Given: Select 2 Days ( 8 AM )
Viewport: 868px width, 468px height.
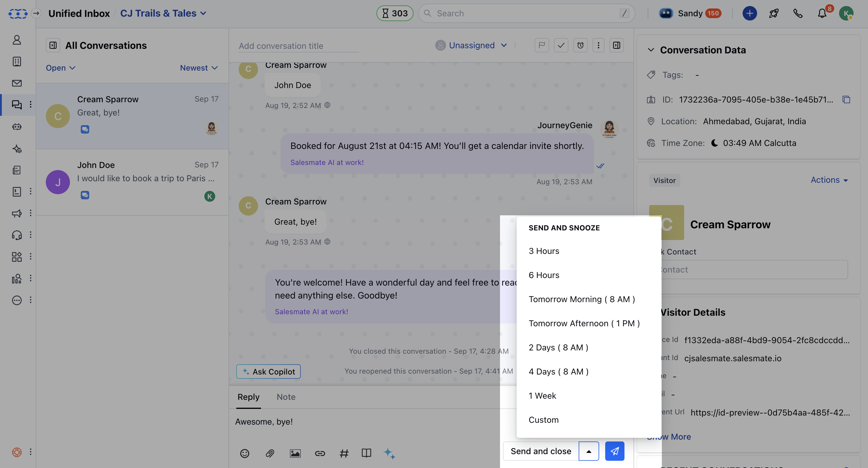Looking at the screenshot, I should tap(589, 348).
